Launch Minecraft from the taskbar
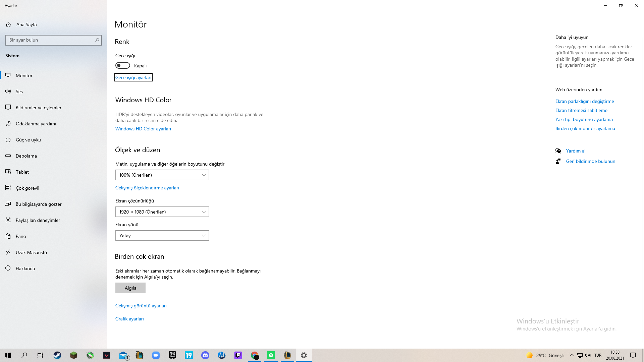Viewport: 644px width, 362px height. point(73,355)
